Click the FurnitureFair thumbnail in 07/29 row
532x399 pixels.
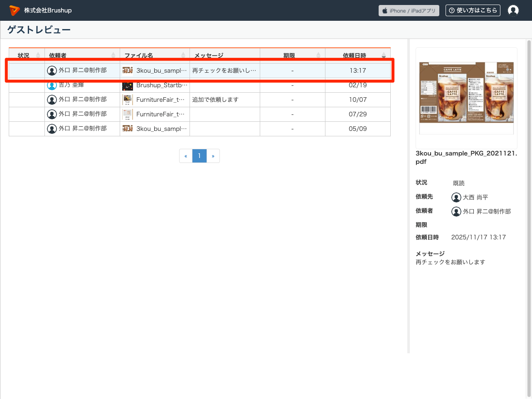(x=128, y=114)
